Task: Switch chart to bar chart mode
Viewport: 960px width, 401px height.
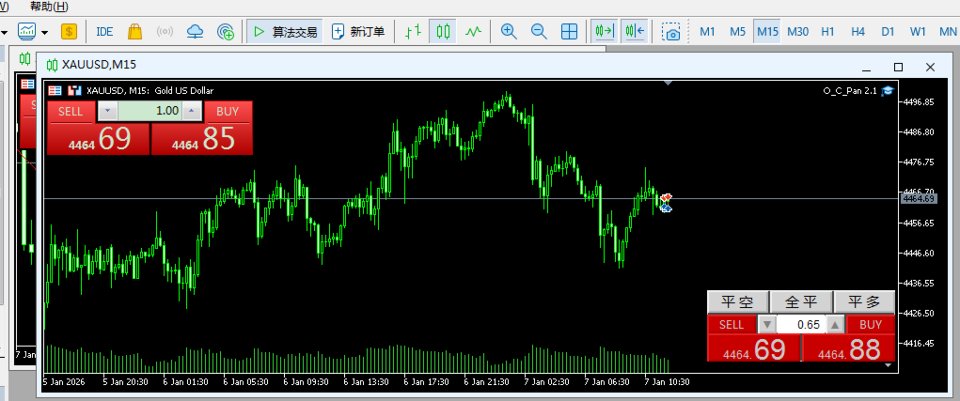Action: [x=413, y=31]
